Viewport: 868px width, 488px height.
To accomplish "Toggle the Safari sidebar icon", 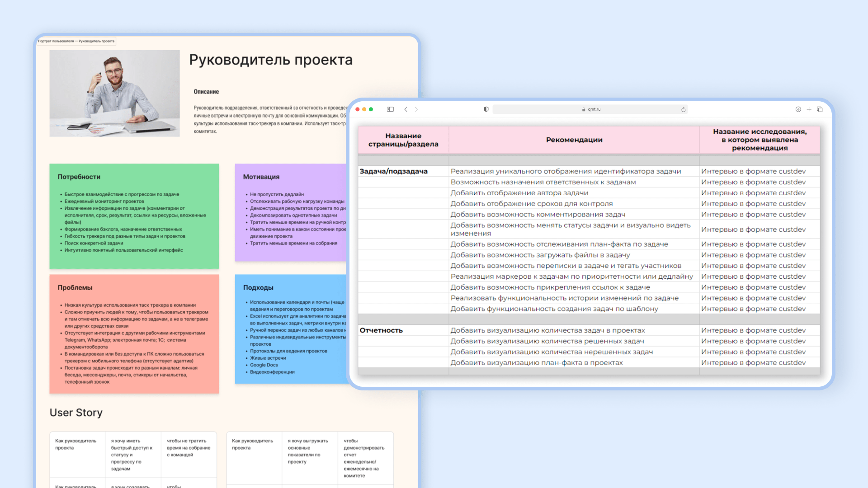I will click(390, 109).
